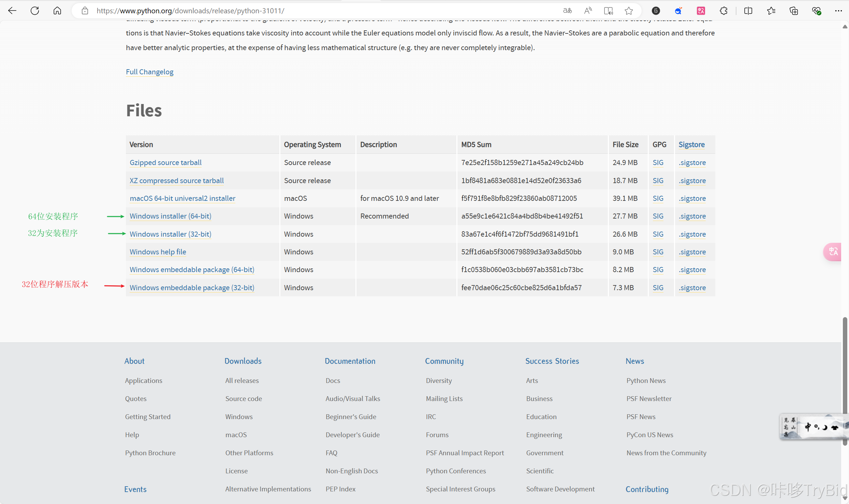
Task: Open the News footer heading
Action: pyautogui.click(x=634, y=361)
